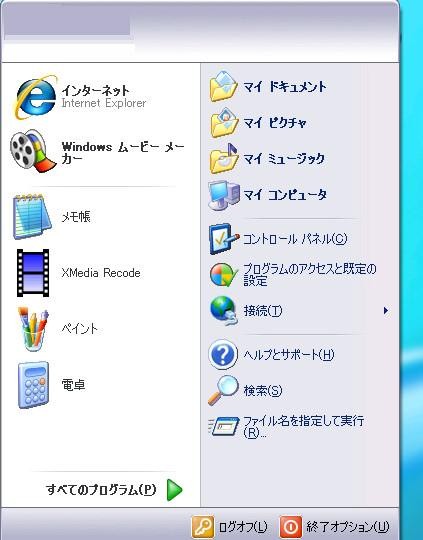Screen dimensions: 423x540
Task: Open すべてのプログラム(P) text
Action: (101, 490)
